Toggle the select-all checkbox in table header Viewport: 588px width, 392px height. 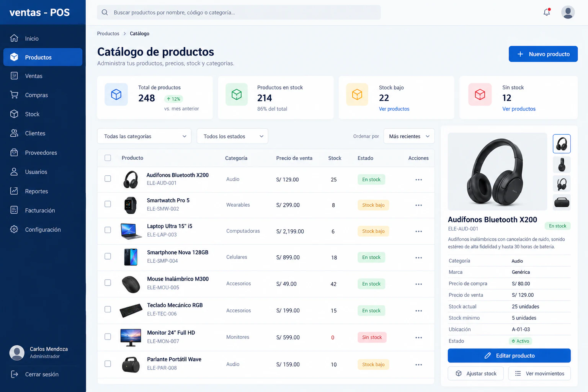pyautogui.click(x=108, y=158)
